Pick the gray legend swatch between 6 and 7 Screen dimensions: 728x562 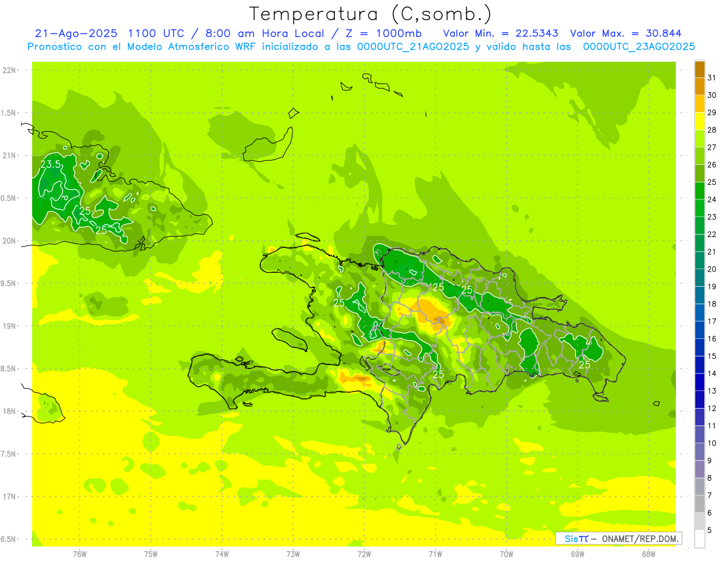pos(699,504)
